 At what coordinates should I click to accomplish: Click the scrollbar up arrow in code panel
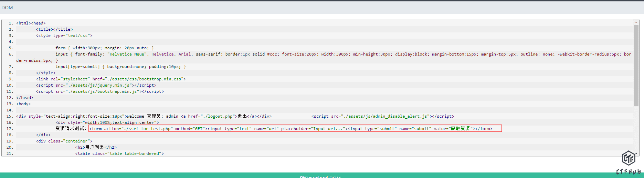636,22
